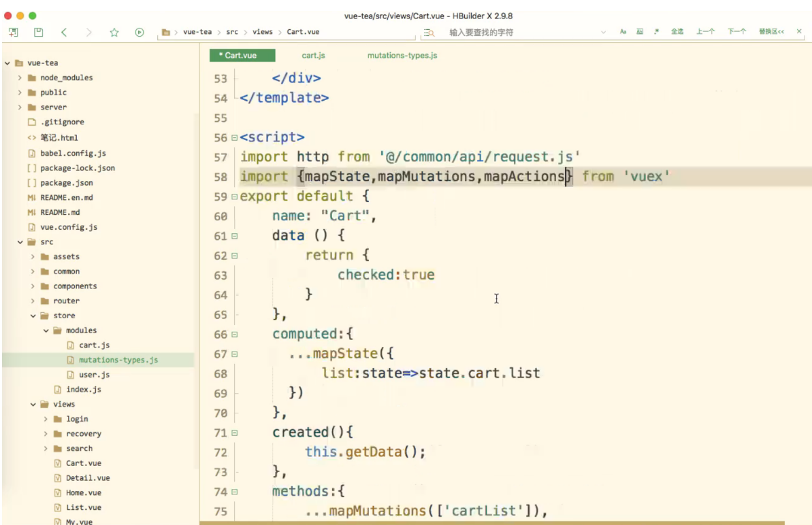Collapse the store folder
The image size is (812, 525).
tap(33, 316)
